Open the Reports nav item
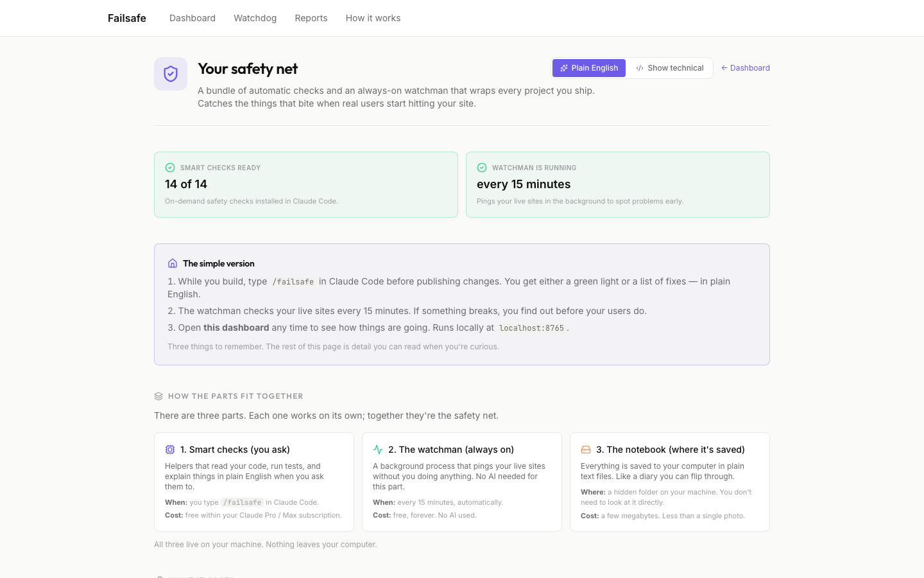The image size is (924, 578). tap(311, 18)
